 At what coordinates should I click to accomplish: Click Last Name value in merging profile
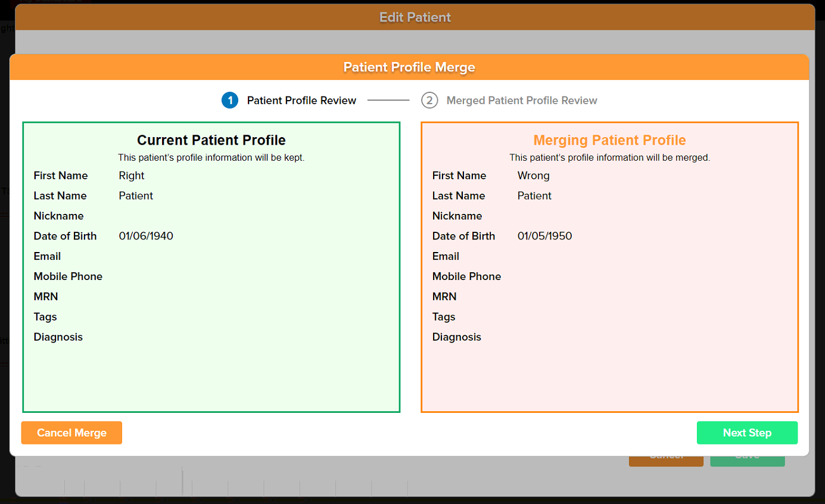534,196
